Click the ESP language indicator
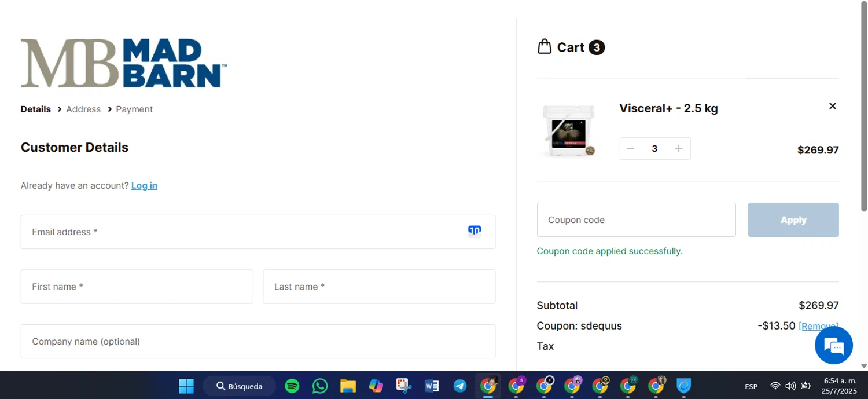 (751, 386)
